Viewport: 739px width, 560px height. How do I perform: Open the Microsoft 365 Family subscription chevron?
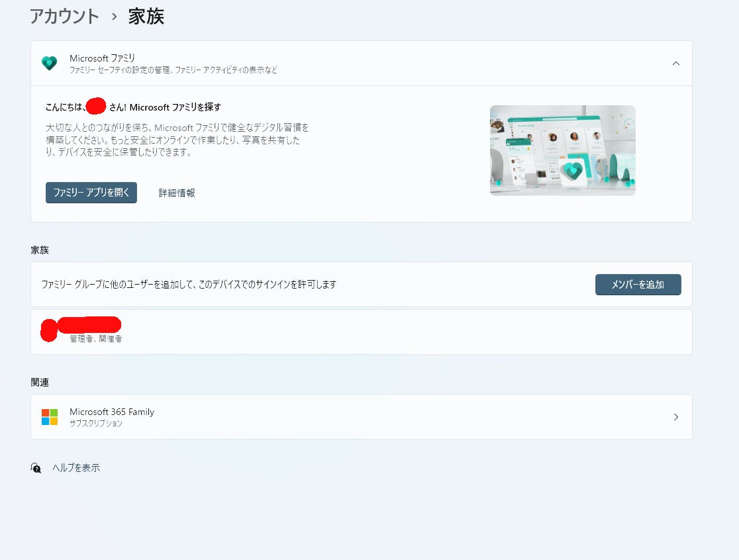pos(676,417)
